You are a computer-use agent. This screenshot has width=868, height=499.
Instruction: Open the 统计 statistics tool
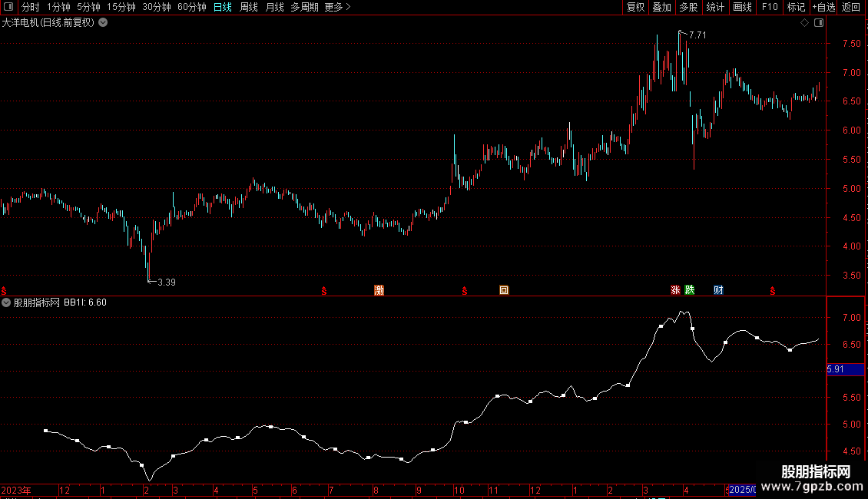coord(714,7)
